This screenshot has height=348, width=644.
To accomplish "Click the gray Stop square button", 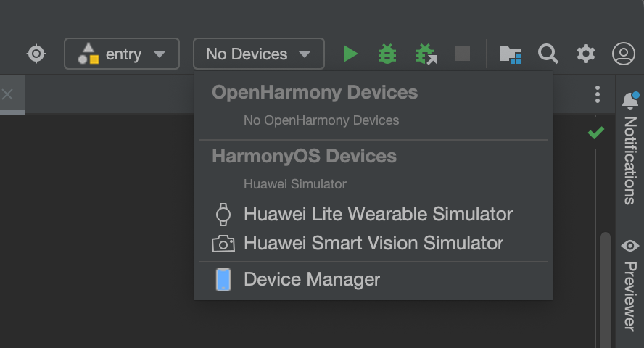I will (463, 54).
